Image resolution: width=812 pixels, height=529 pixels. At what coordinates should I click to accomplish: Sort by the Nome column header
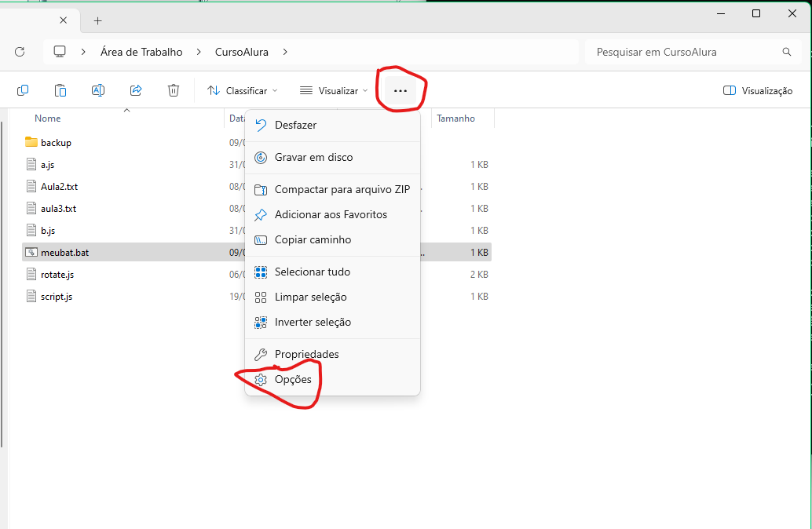click(48, 119)
